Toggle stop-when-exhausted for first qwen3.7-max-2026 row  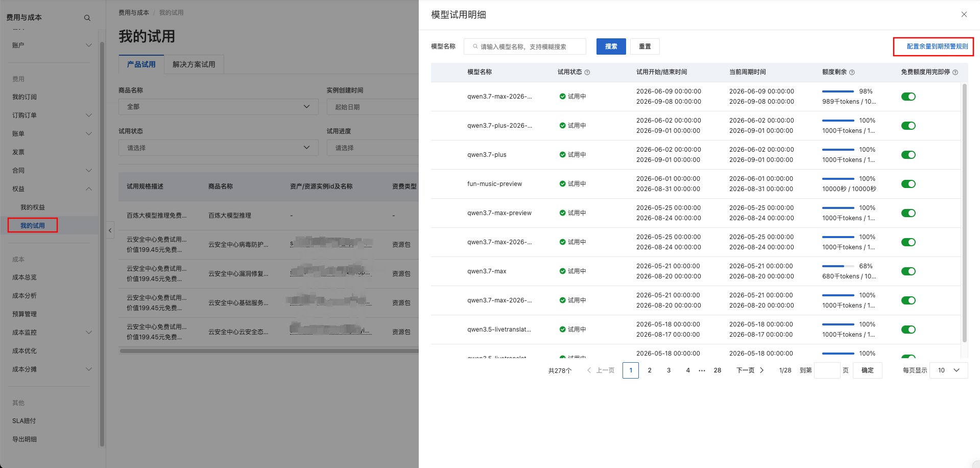click(x=908, y=97)
